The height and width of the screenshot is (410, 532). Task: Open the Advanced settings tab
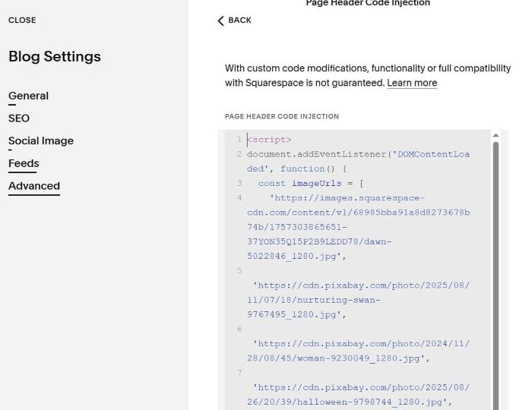(34, 186)
